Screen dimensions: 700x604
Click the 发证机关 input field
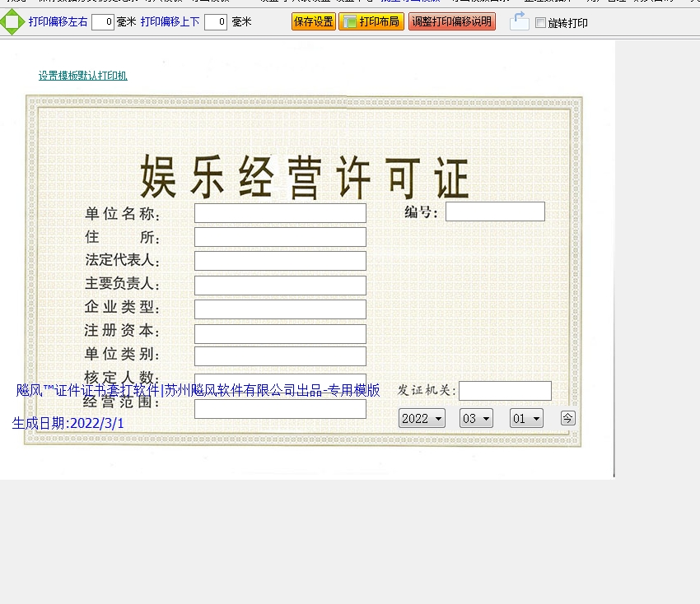pyautogui.click(x=505, y=391)
